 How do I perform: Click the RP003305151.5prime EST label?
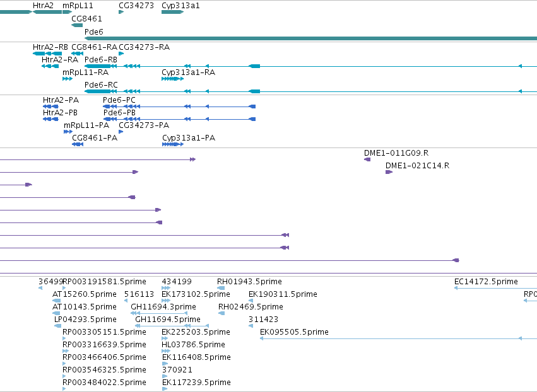click(x=104, y=332)
